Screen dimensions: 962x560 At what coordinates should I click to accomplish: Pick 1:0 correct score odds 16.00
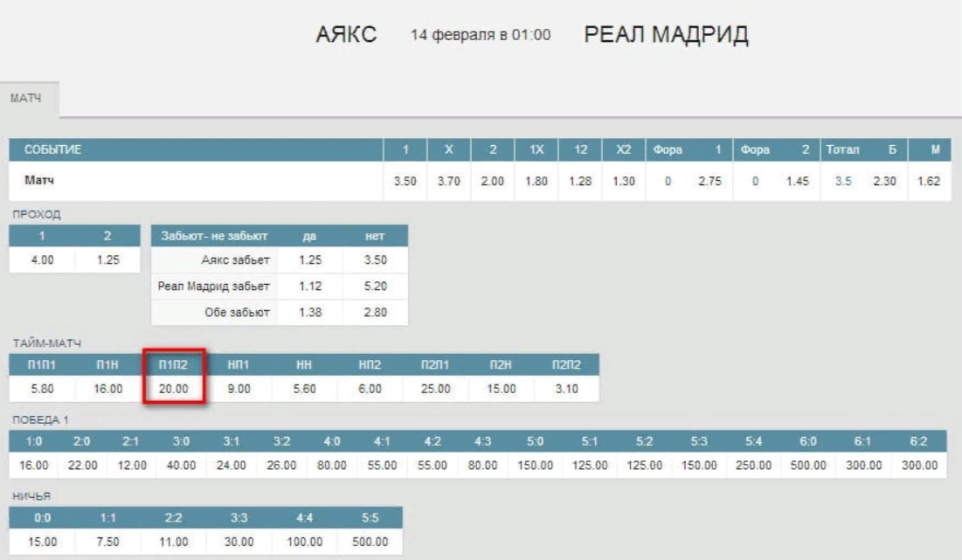(x=34, y=466)
